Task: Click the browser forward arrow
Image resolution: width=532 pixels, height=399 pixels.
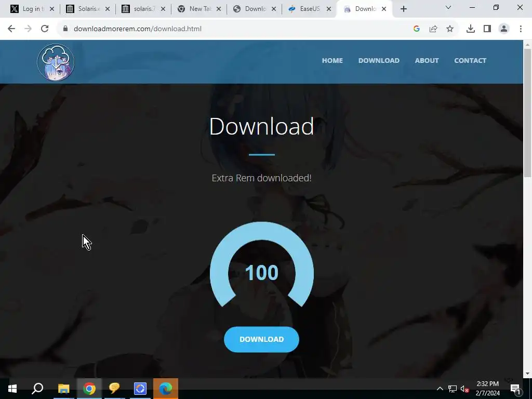Action: coord(28,29)
